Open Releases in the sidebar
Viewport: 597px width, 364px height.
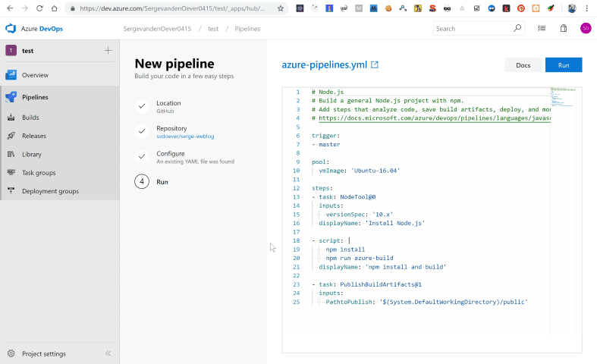tap(33, 136)
